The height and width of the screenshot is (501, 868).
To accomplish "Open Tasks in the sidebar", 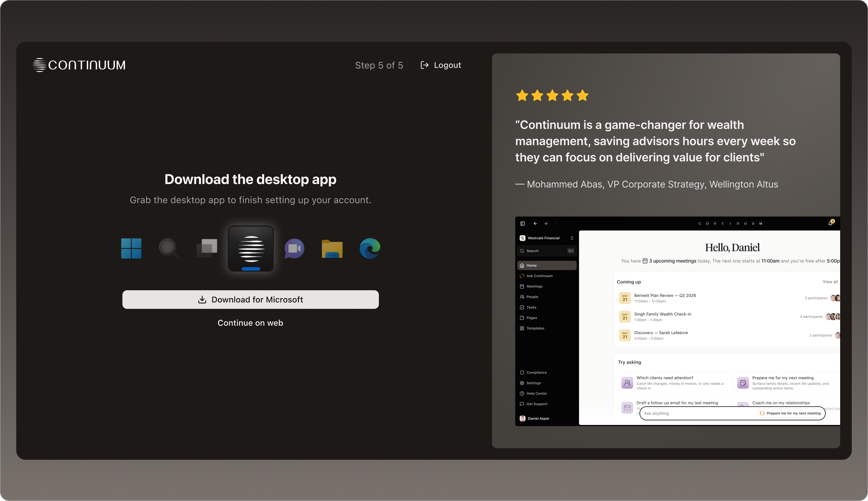I will 547,307.
